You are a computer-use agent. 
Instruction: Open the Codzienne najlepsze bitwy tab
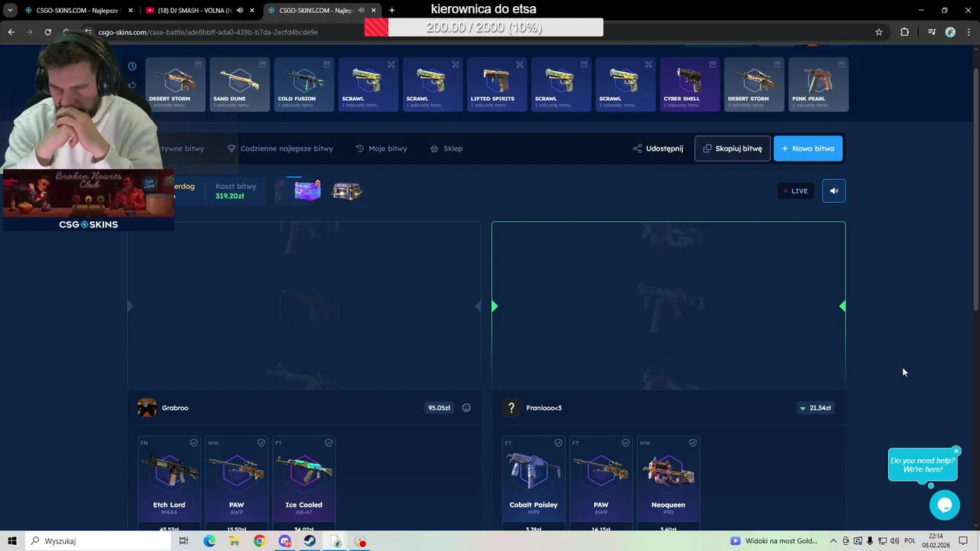click(x=280, y=148)
